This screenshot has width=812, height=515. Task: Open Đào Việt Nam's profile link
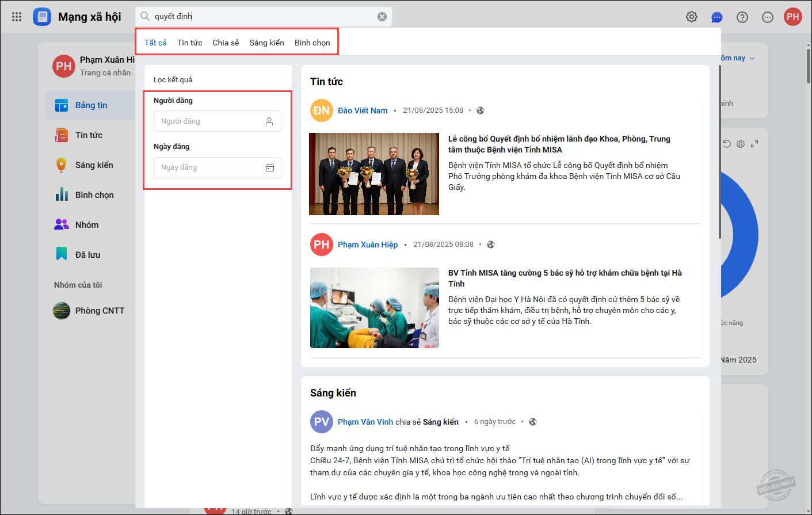363,110
